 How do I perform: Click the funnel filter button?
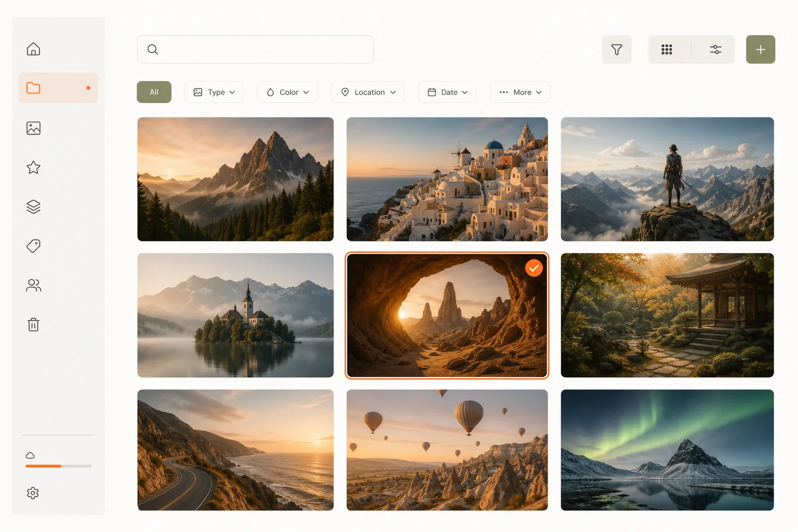tap(617, 49)
